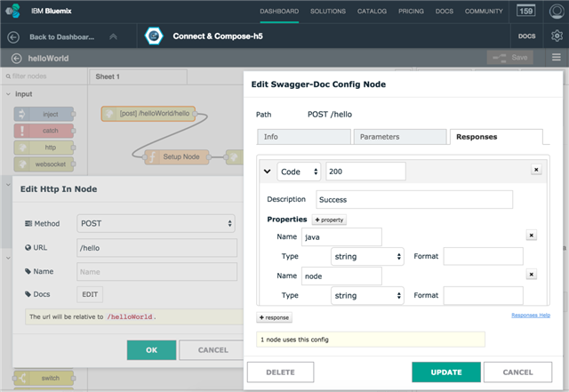Remove the node property with x button

[532, 275]
